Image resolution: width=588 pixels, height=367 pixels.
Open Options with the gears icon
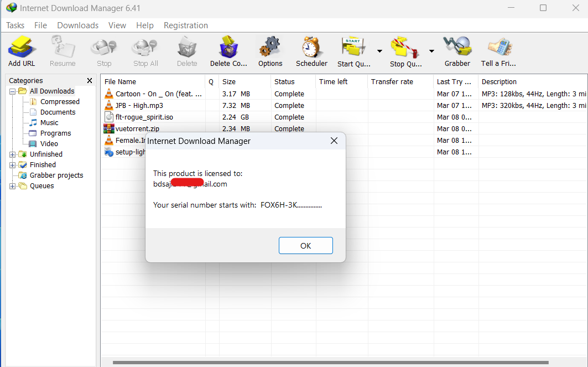[270, 47]
